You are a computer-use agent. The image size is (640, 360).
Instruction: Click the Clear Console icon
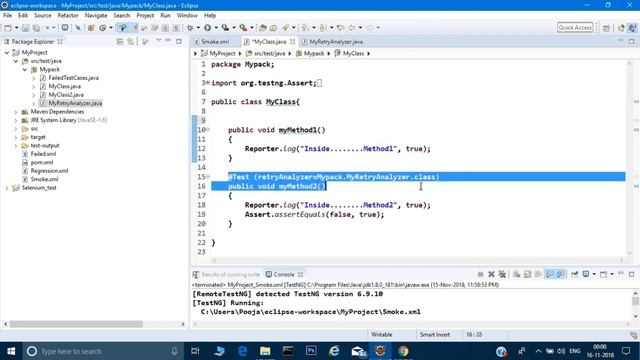tap(516, 274)
